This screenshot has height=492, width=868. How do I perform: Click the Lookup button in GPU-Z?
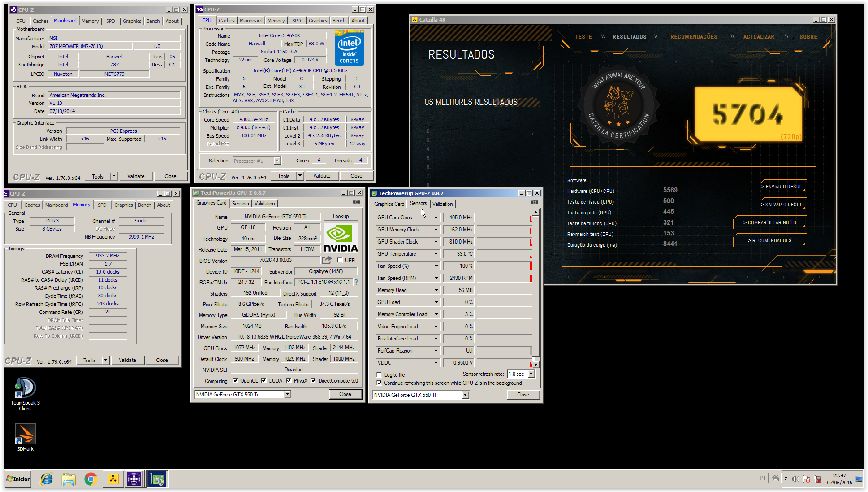tap(341, 216)
